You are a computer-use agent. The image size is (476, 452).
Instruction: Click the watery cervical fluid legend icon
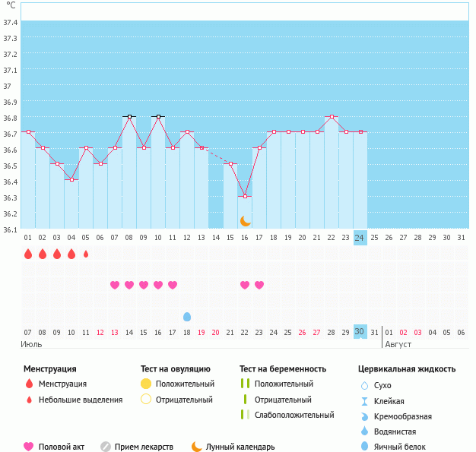click(366, 431)
